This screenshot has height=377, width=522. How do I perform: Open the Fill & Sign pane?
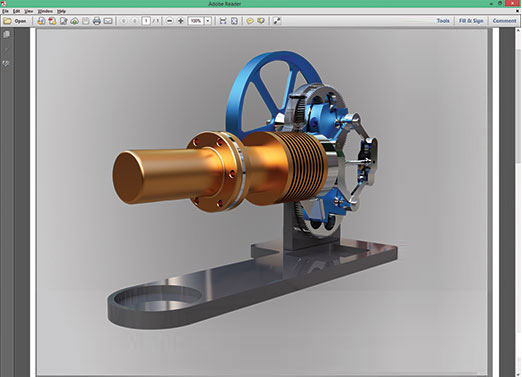471,21
